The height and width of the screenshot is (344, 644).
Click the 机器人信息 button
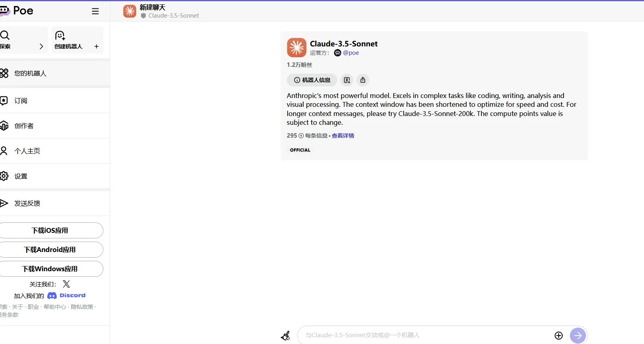click(312, 80)
